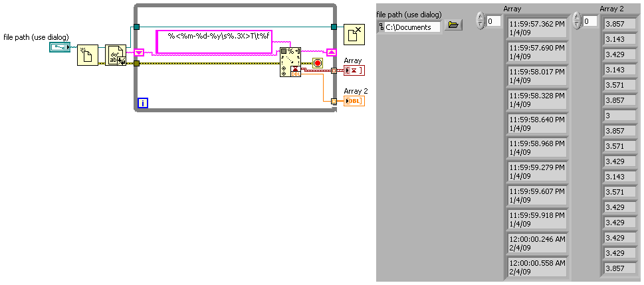Image resolution: width=644 pixels, height=285 pixels.
Task: Select the timestamp 11:59:59.279 PM element
Action: pyautogui.click(x=537, y=171)
